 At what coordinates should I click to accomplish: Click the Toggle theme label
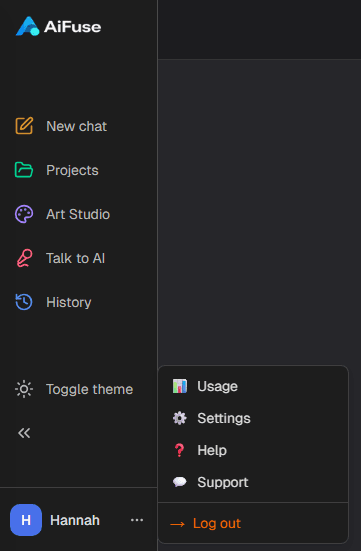(90, 389)
